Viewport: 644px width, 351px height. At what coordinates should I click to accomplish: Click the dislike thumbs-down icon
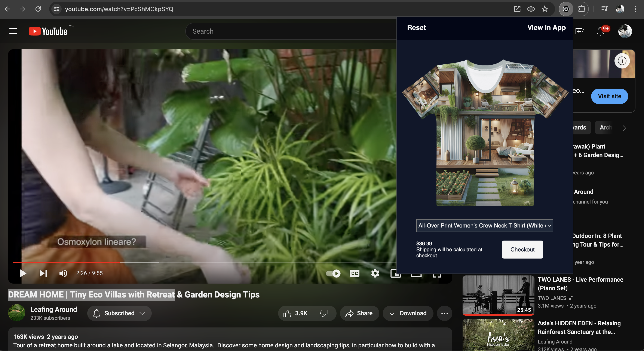click(324, 313)
